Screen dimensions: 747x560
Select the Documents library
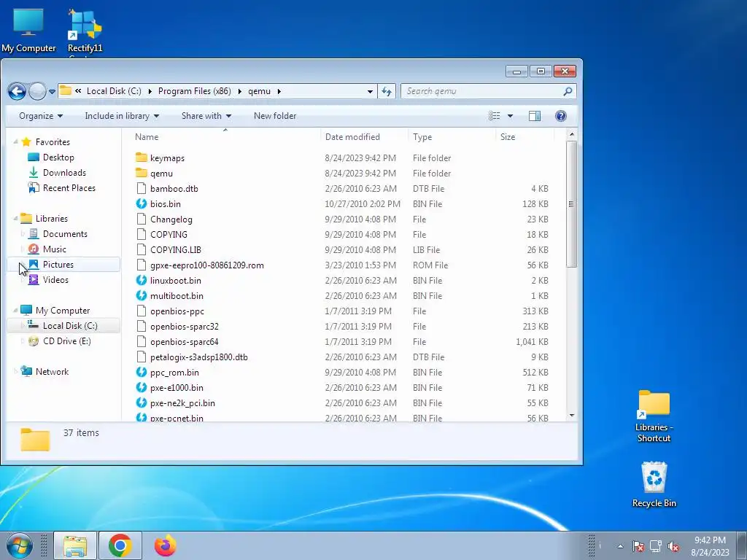coord(65,234)
